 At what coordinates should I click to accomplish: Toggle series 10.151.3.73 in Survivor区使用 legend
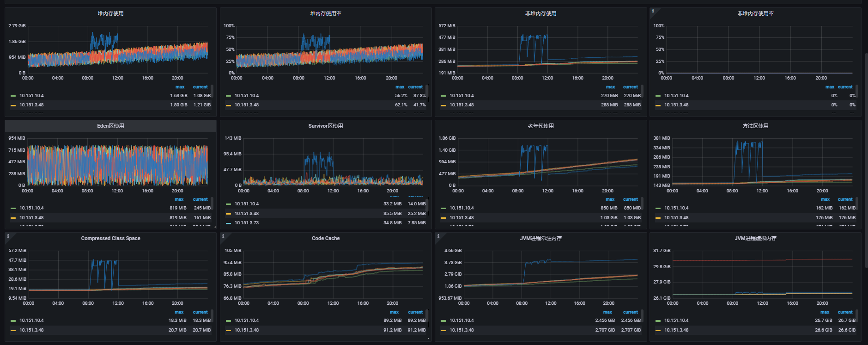pyautogui.click(x=247, y=223)
